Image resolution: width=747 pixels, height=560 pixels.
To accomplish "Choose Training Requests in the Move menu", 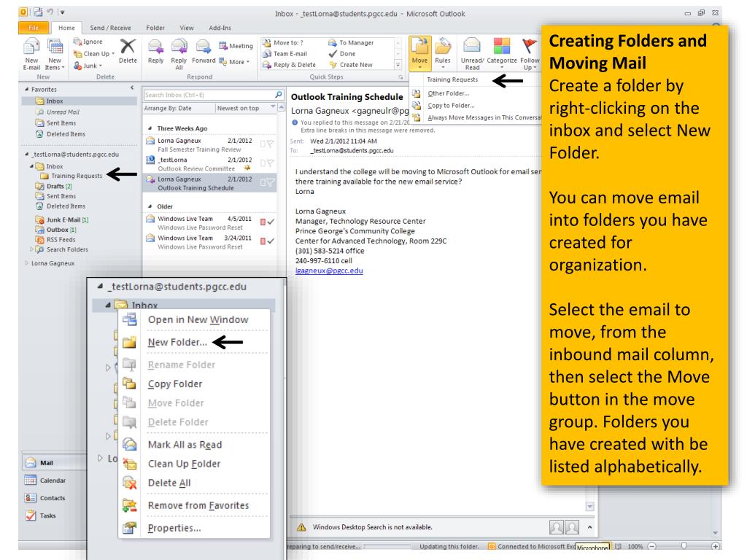I will coord(452,79).
